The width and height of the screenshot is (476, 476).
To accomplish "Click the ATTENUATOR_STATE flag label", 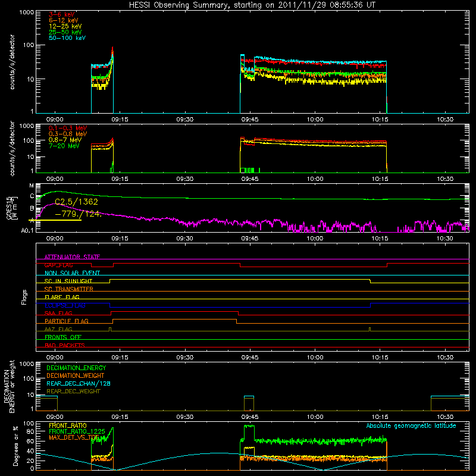I will (72, 257).
